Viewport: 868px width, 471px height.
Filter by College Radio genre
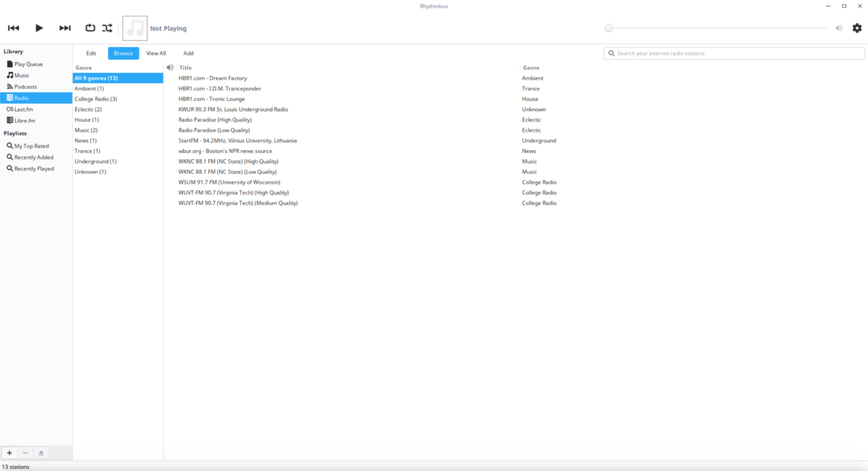coord(118,99)
